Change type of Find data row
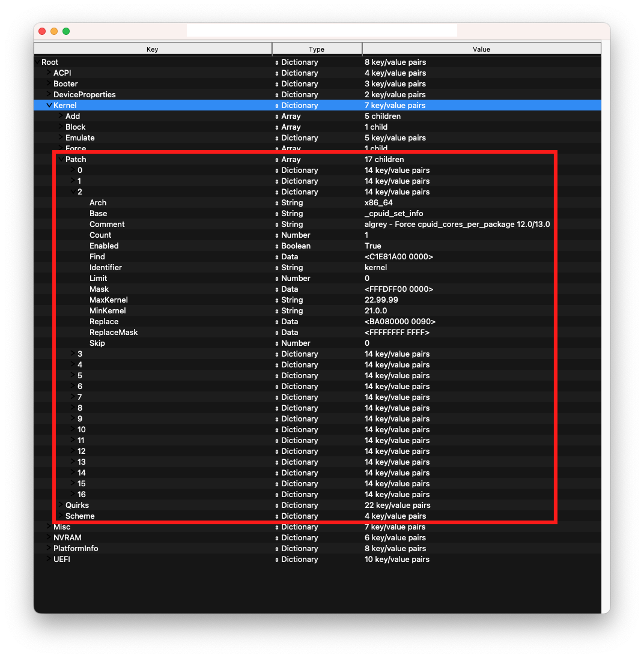The height and width of the screenshot is (658, 644). point(277,257)
